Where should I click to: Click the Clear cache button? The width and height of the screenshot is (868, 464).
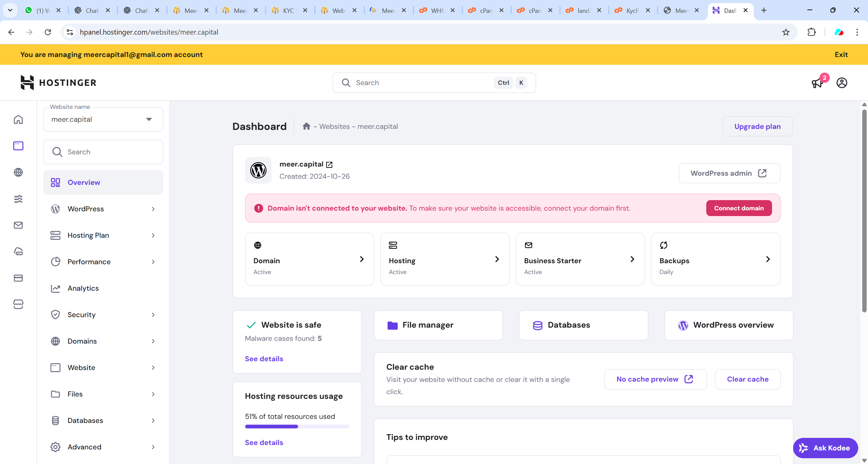[747, 379]
